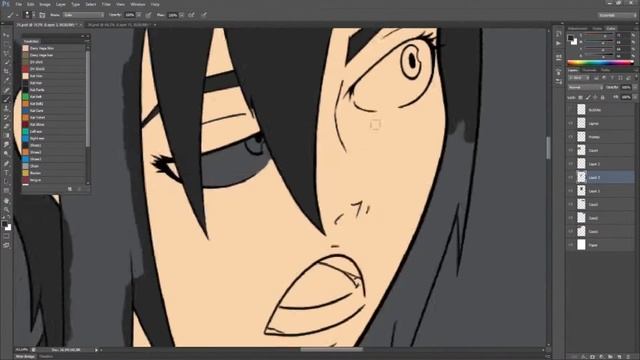Open the layer Kind filter dropdown

pyautogui.click(x=579, y=78)
